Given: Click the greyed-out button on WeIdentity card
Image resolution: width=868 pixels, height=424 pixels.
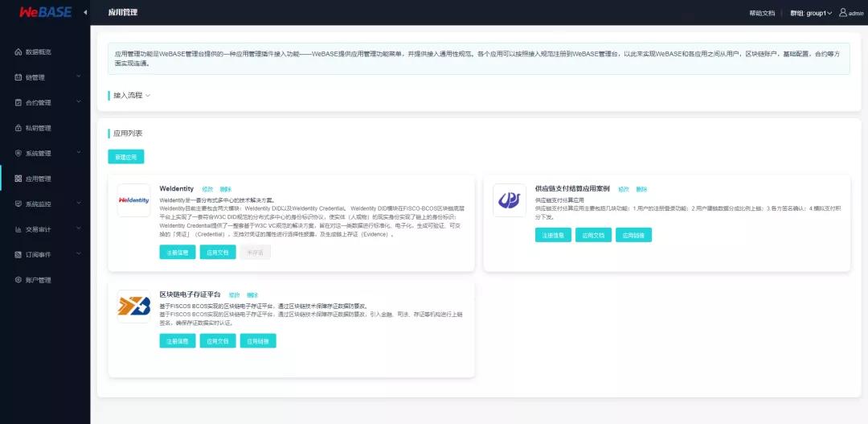Looking at the screenshot, I should [x=256, y=252].
